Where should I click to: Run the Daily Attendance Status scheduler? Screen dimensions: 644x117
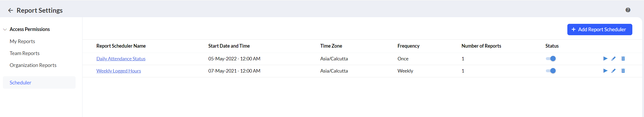click(605, 58)
